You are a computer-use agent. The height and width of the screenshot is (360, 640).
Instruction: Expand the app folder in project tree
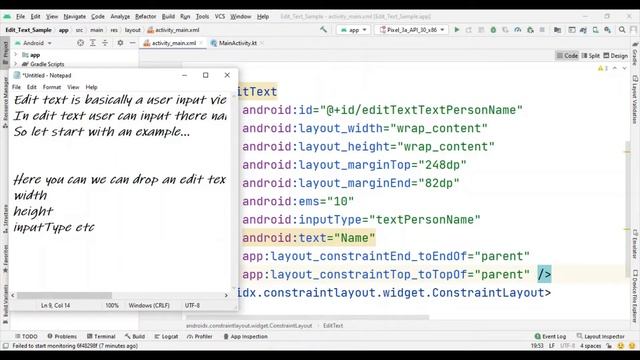[16, 55]
